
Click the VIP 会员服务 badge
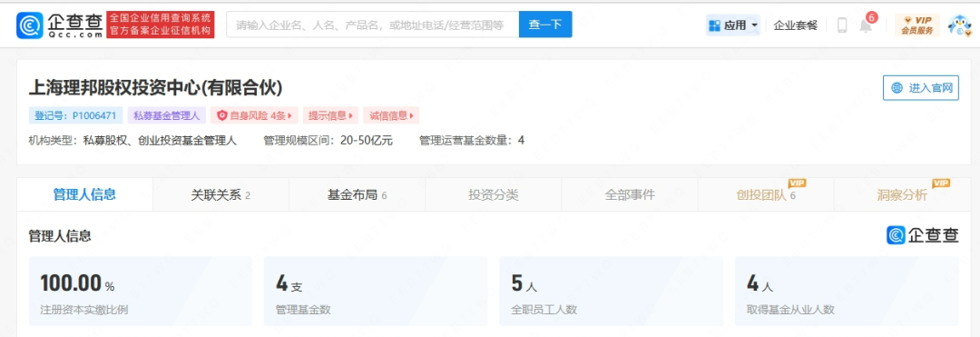point(916,25)
